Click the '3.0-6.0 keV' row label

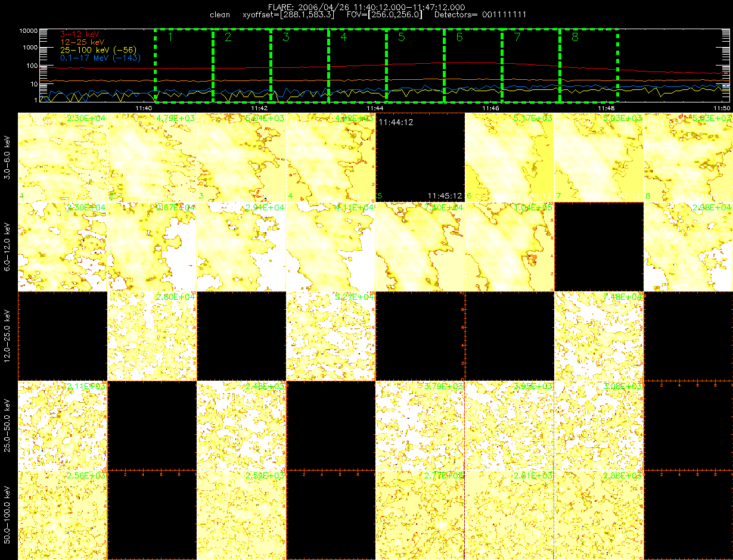pos(7,158)
